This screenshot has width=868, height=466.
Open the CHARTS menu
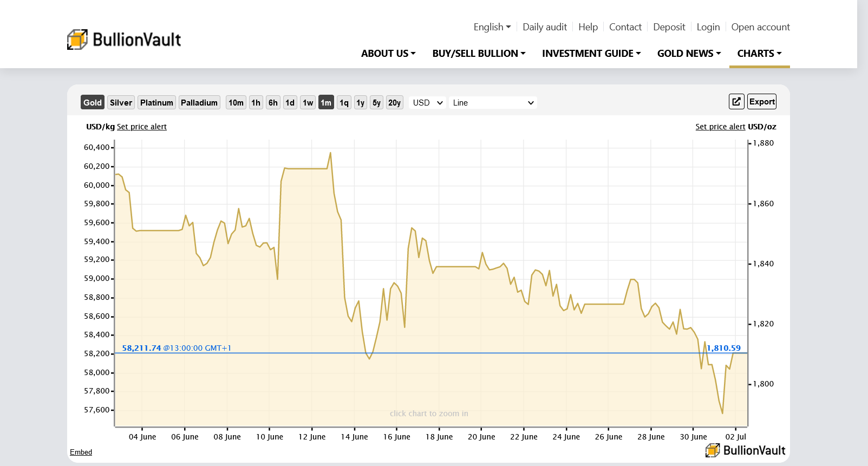click(x=759, y=54)
